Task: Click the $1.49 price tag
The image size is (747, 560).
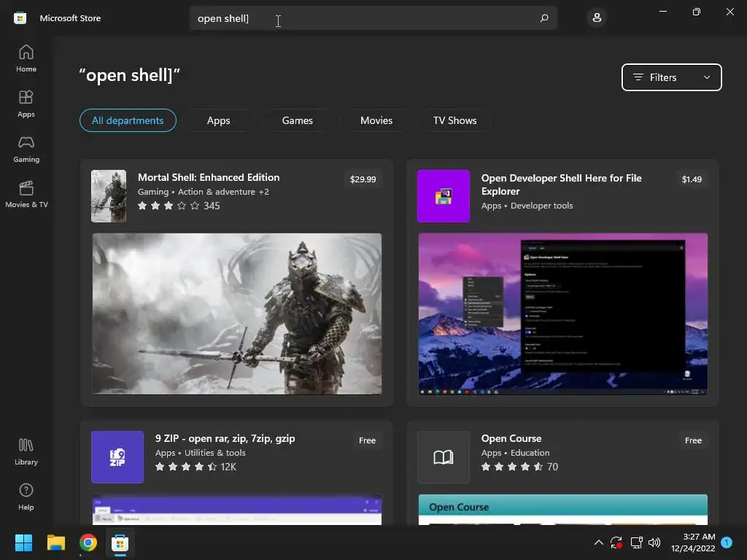Action: point(692,179)
